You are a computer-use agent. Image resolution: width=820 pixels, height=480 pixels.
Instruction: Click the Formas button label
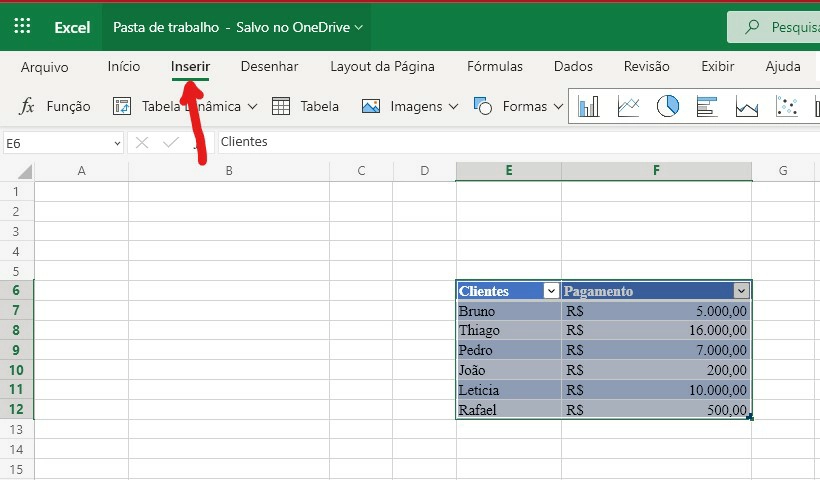[x=525, y=107]
